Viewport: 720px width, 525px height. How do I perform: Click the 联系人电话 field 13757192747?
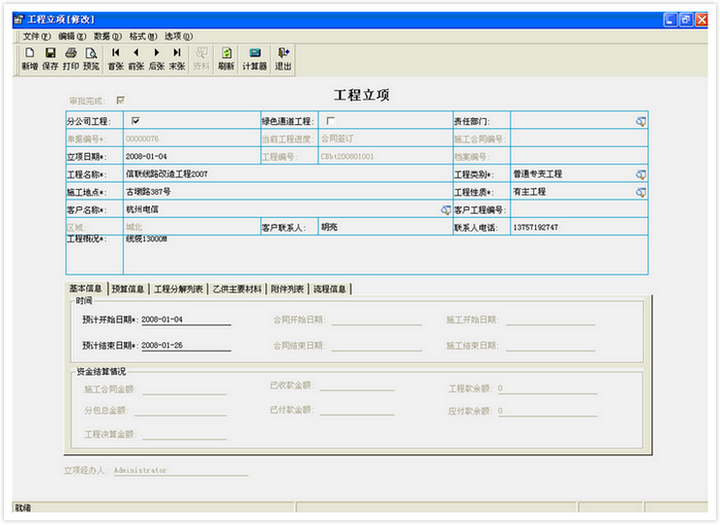[579, 227]
